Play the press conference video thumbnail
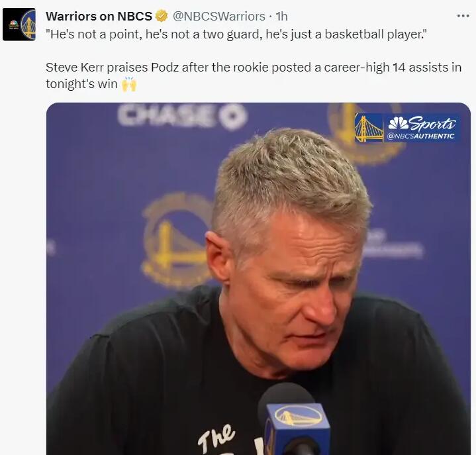This screenshot has width=476, height=455. 258,279
